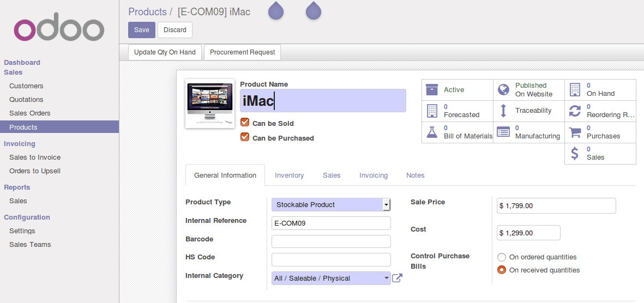Click the Procurement Request button
644x303 pixels.
tap(242, 52)
